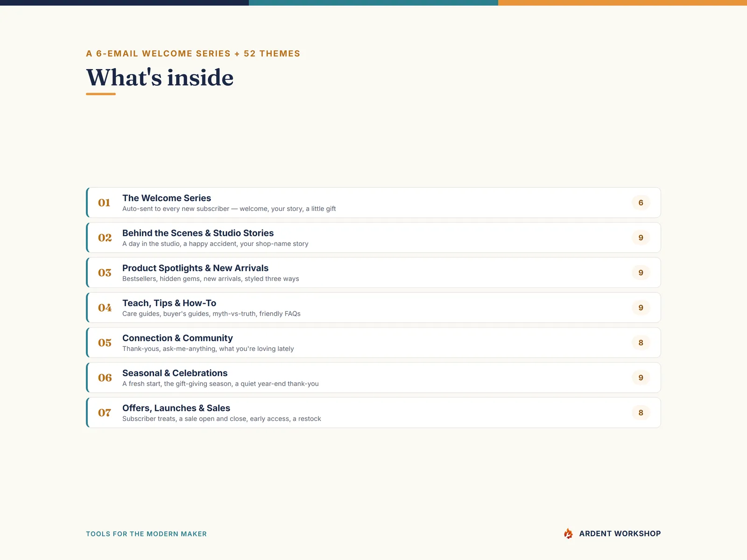The height and width of the screenshot is (560, 747).
Task: Click the count badge 8 for Offers, Launches & Sales
Action: [x=641, y=413]
